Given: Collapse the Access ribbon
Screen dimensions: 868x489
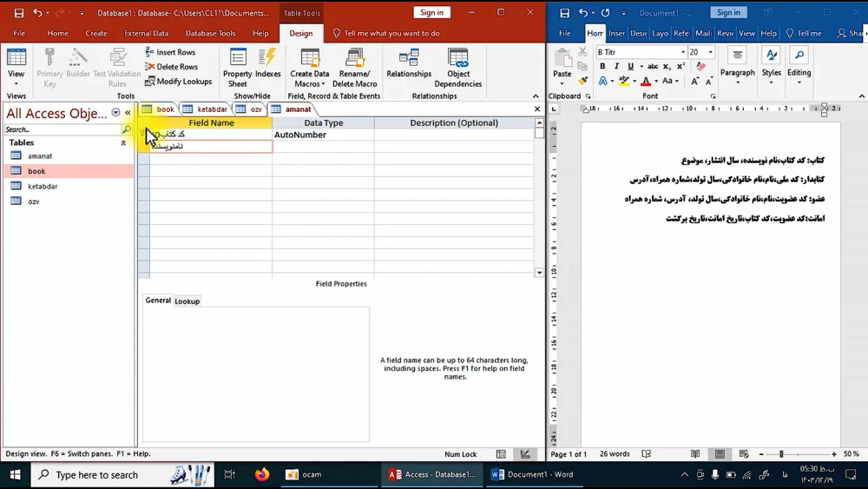Looking at the screenshot, I should [536, 96].
